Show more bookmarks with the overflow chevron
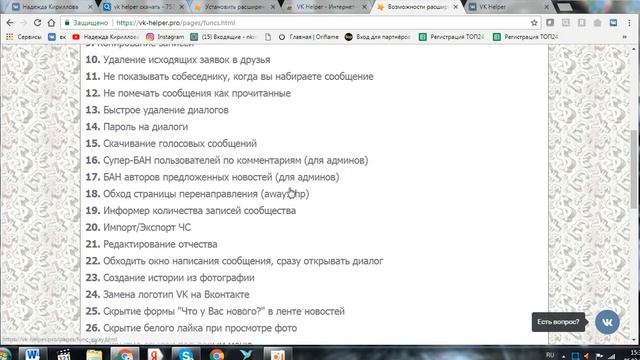Viewport: 640px width, 360px height. click(624, 37)
